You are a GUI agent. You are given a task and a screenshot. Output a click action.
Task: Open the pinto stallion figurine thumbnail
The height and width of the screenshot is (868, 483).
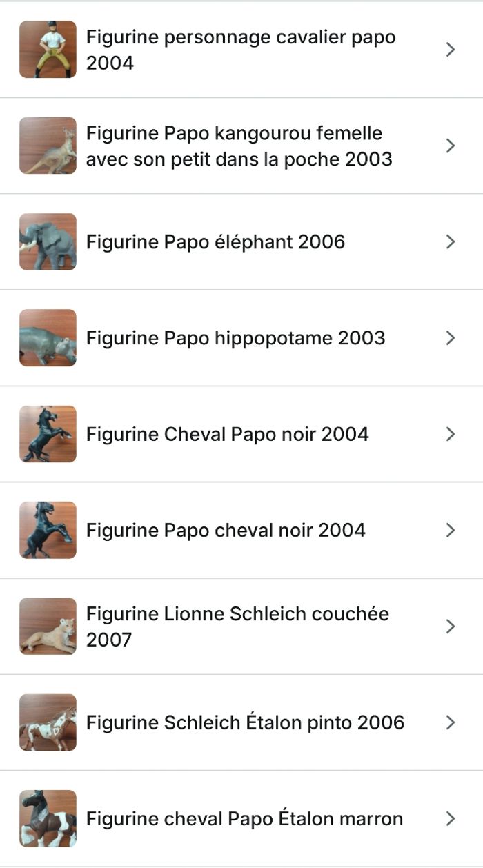[x=48, y=722]
